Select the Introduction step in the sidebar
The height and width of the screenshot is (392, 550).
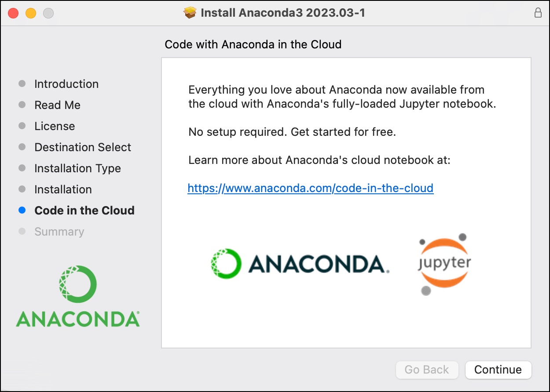pyautogui.click(x=66, y=84)
